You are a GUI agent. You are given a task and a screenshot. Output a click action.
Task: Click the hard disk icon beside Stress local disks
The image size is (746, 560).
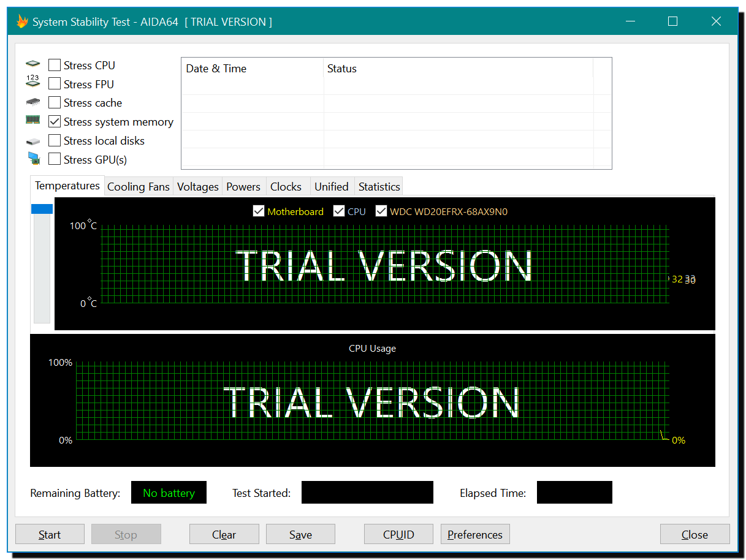33,141
